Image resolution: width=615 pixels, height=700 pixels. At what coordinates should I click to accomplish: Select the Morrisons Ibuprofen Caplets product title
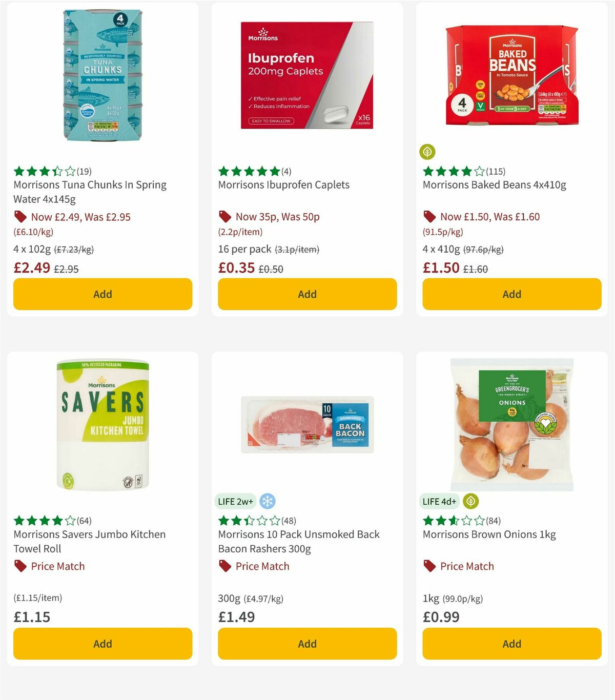pyautogui.click(x=284, y=184)
